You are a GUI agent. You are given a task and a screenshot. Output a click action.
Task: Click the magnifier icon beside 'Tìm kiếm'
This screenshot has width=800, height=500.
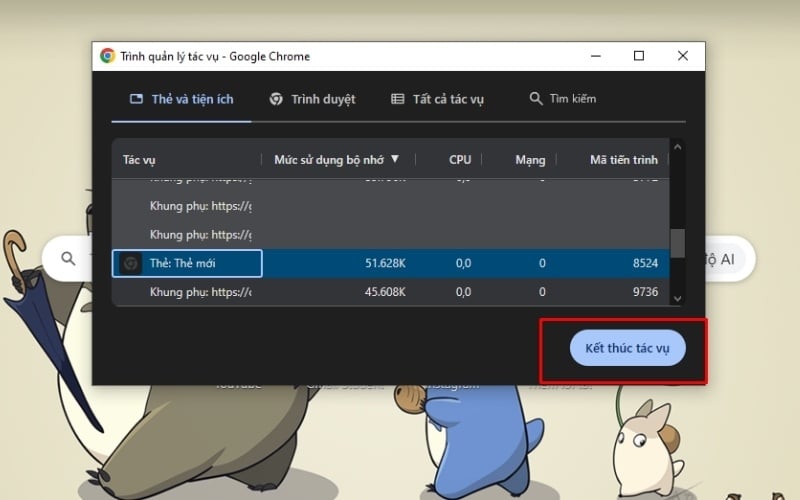[x=535, y=98]
